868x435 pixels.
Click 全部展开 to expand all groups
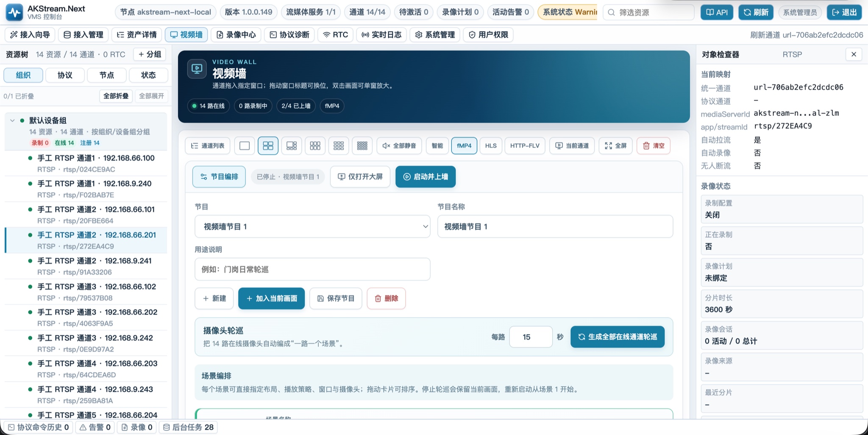(151, 96)
